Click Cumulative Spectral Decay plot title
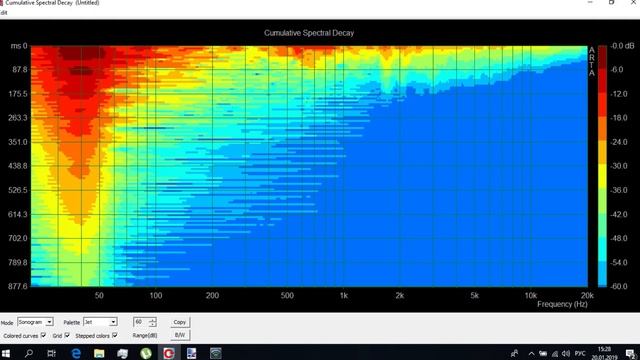The width and height of the screenshot is (640, 360). tap(309, 33)
